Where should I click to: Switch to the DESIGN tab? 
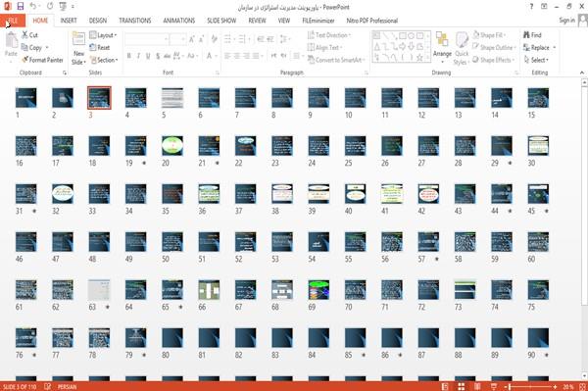[x=98, y=21]
